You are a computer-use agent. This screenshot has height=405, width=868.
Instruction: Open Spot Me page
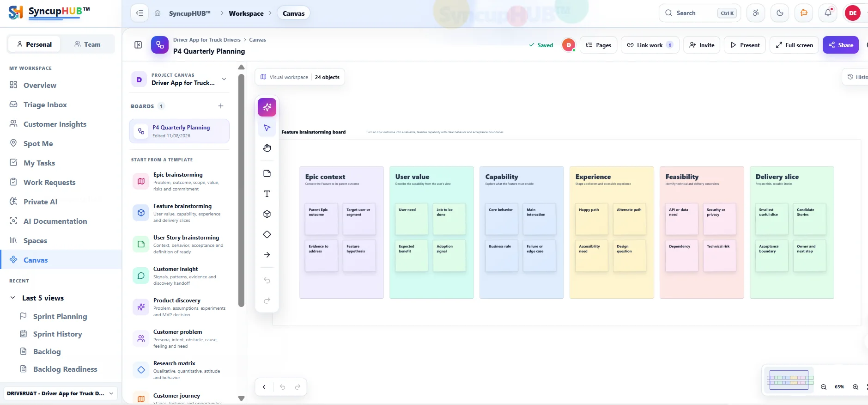(x=61, y=143)
